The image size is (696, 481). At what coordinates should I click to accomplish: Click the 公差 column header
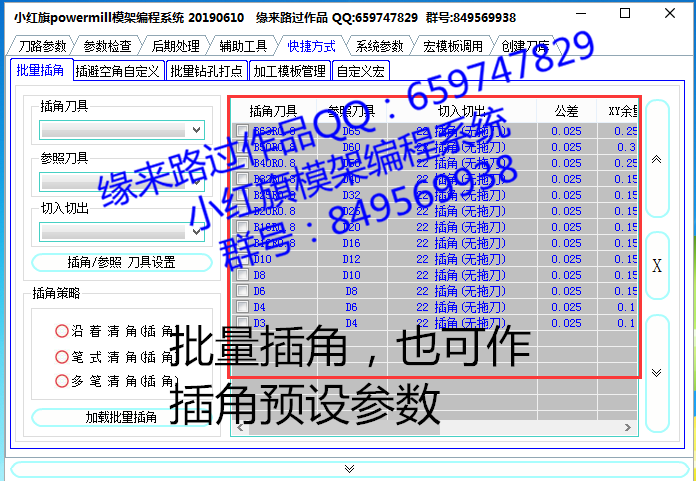[x=567, y=111]
